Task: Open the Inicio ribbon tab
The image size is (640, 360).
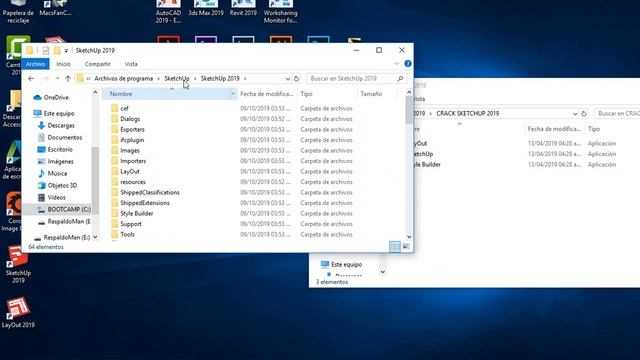Action: pyautogui.click(x=63, y=64)
